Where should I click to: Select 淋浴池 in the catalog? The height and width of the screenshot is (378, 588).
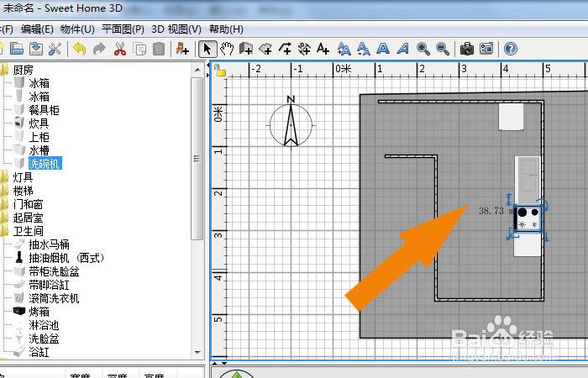tap(44, 325)
